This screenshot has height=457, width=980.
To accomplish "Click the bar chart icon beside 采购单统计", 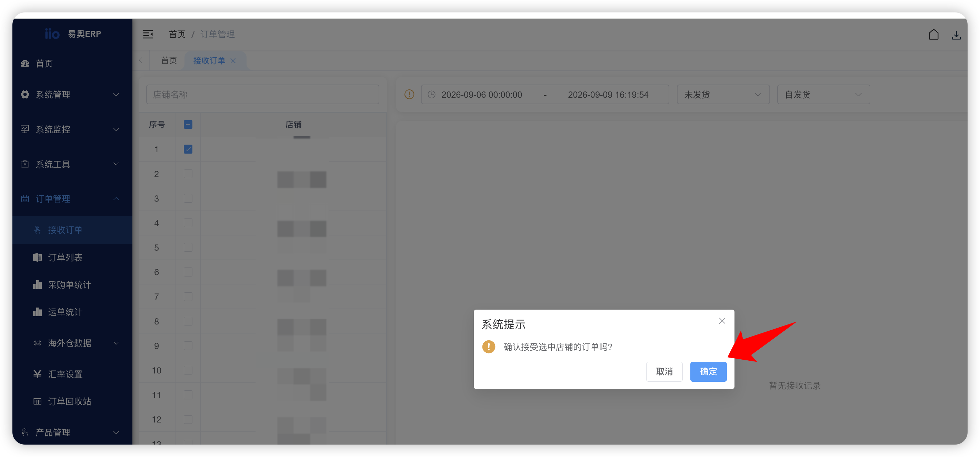I will 37,284.
